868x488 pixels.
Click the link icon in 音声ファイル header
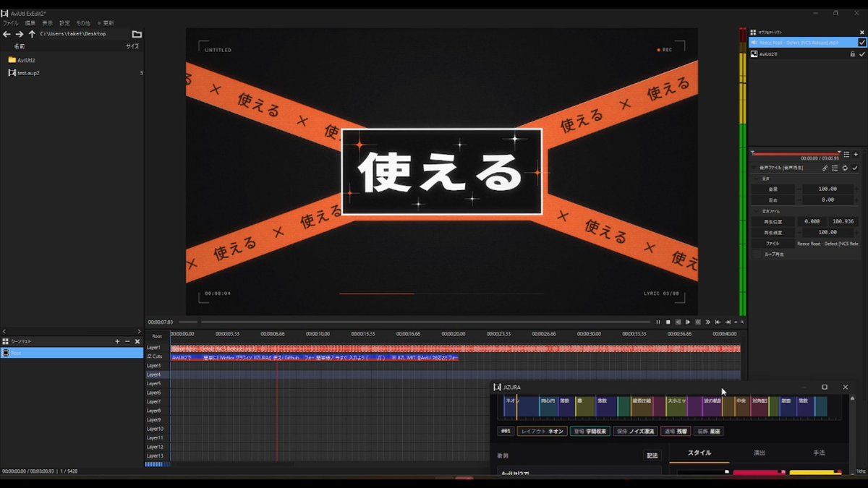point(825,168)
